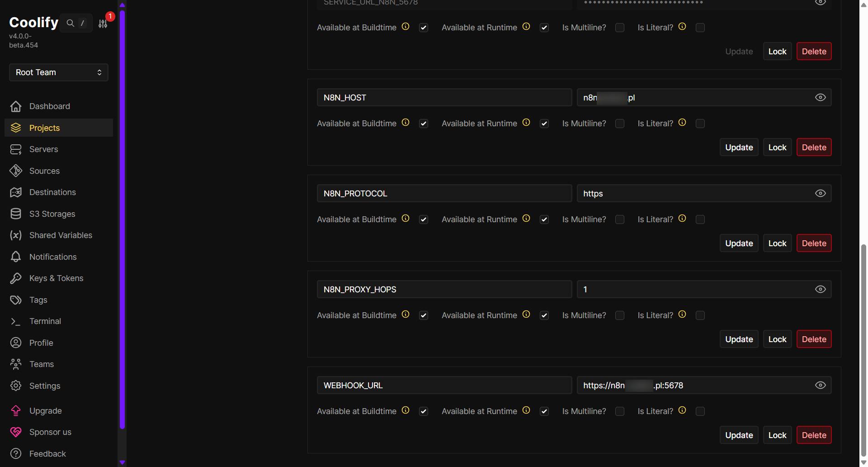Click info icon beside N8N_PROTOCOL Available at Runtime
Screen dimensions: 868x467
[526, 219]
